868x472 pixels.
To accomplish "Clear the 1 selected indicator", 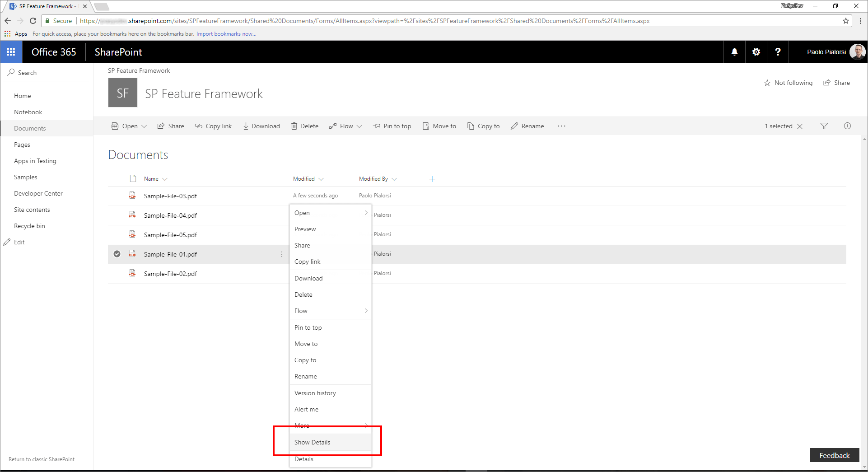I will tap(799, 126).
